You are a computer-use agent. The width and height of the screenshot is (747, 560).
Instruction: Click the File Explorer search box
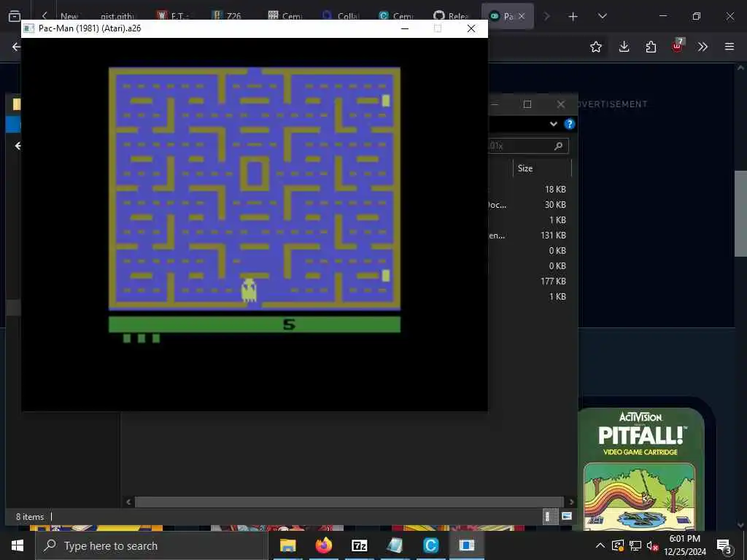pyautogui.click(x=527, y=146)
